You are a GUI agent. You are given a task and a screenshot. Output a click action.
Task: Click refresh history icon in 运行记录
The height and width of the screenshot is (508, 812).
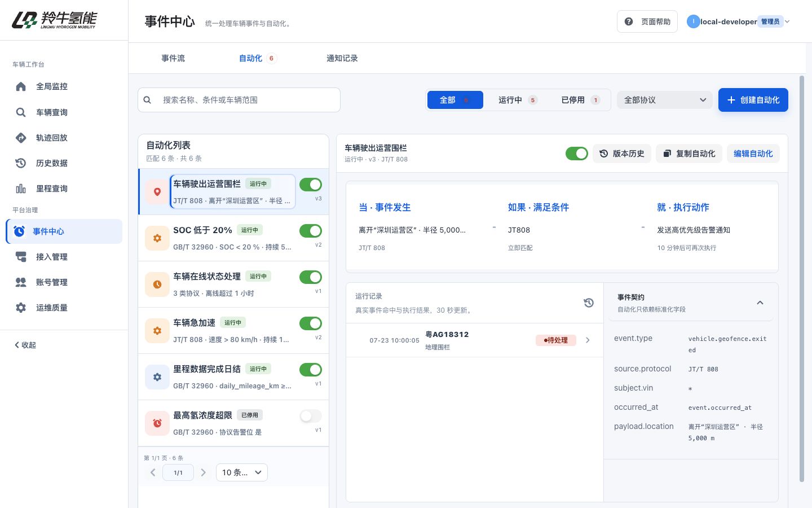(x=589, y=303)
